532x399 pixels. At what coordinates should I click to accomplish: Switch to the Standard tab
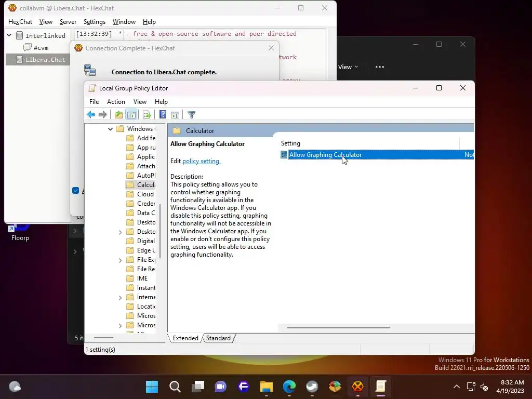click(x=218, y=338)
